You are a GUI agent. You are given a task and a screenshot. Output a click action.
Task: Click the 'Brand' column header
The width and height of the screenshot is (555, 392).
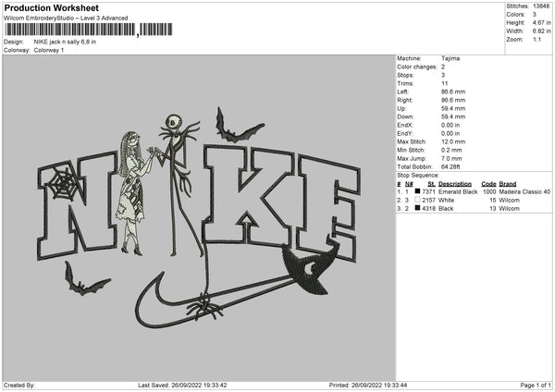tap(508, 184)
